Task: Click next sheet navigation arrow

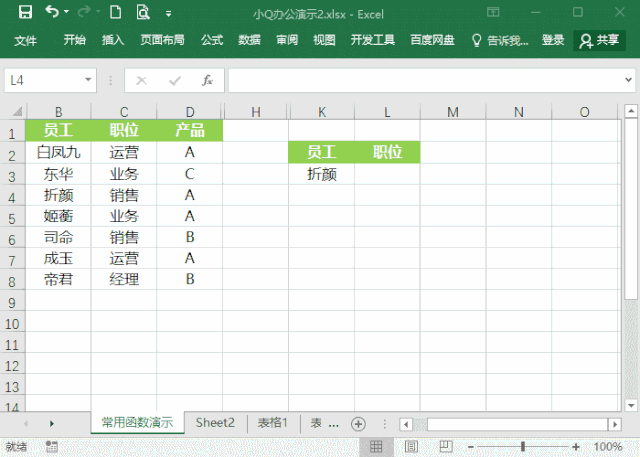Action: (52, 424)
